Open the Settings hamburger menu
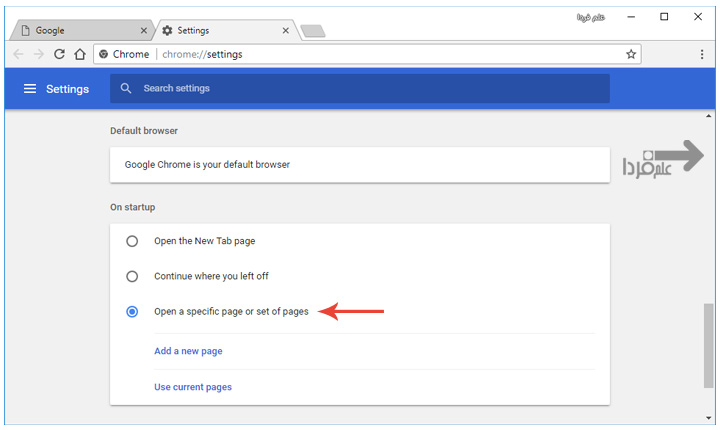Image resolution: width=720 pixels, height=430 pixels. click(x=30, y=89)
